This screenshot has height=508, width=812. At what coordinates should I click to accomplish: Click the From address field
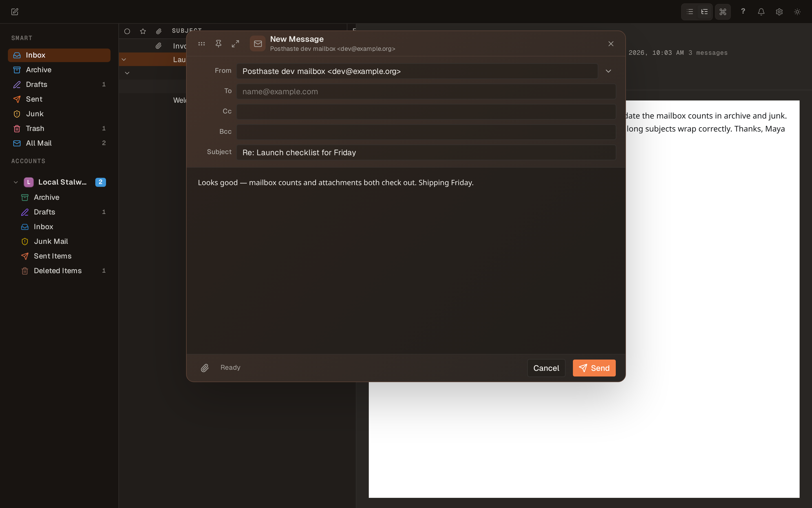click(x=417, y=71)
